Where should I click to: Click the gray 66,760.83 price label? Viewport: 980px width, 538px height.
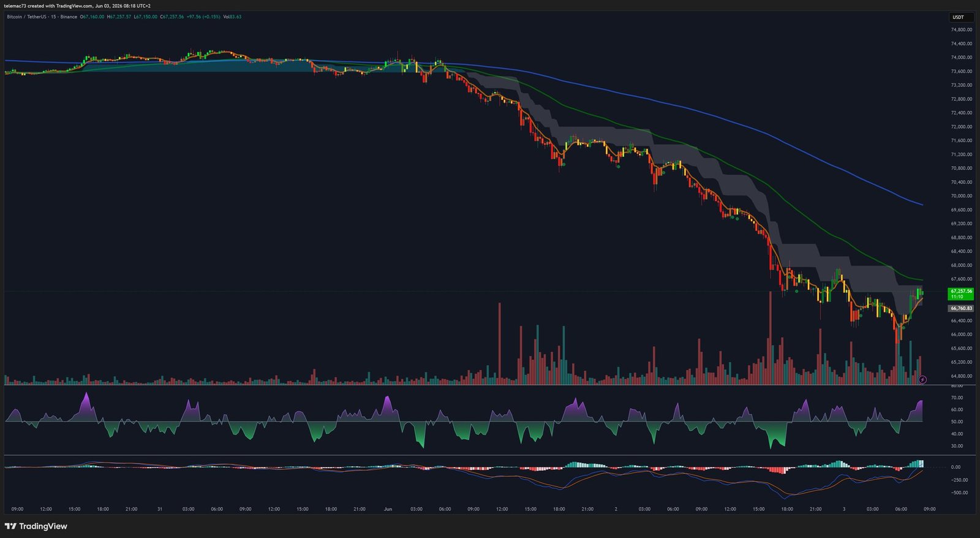961,308
